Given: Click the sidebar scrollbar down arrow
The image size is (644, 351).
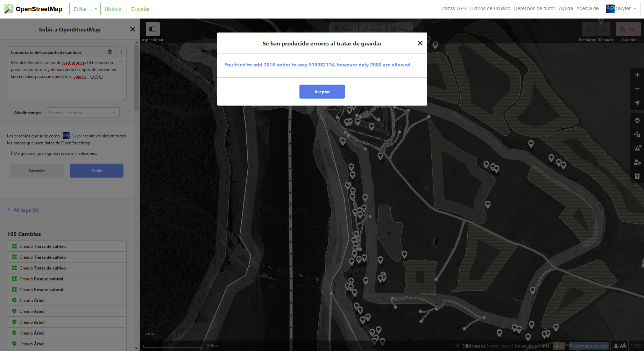Looking at the screenshot, I should pyautogui.click(x=136, y=348).
